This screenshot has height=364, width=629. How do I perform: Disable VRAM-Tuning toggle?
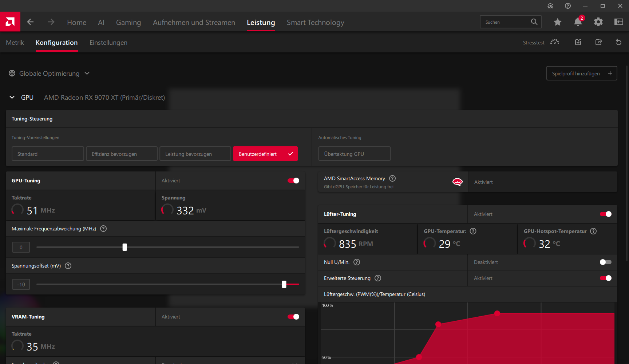coord(293,317)
